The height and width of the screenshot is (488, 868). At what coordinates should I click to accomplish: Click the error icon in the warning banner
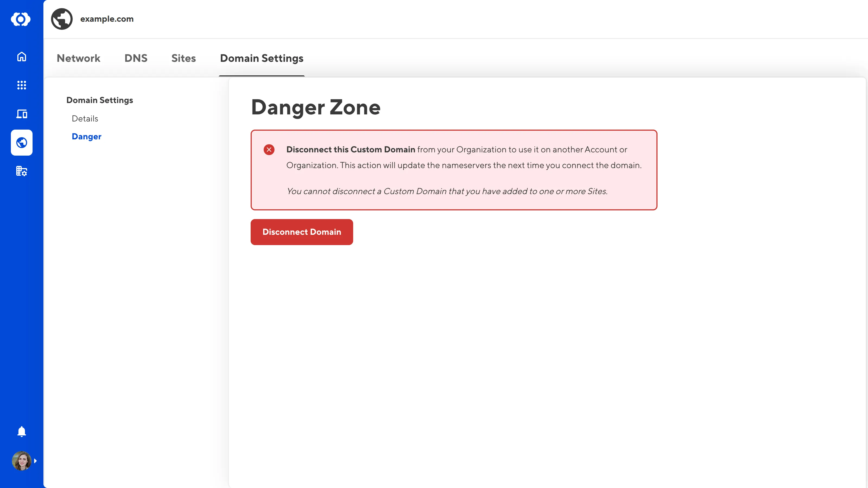(269, 150)
